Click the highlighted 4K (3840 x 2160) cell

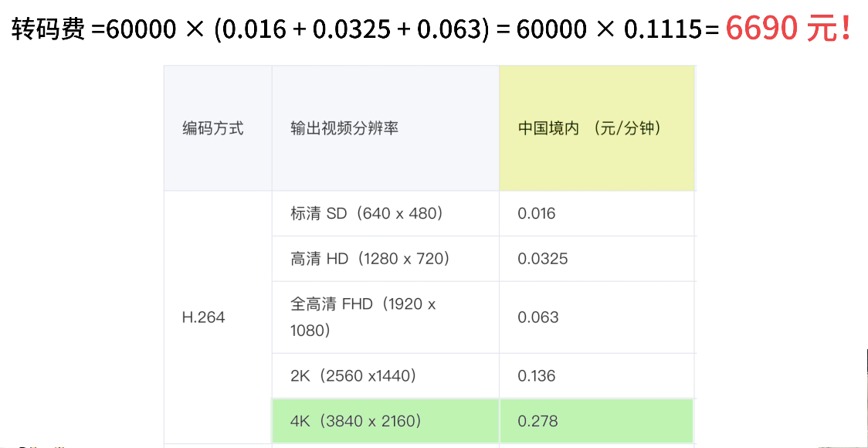(x=355, y=421)
